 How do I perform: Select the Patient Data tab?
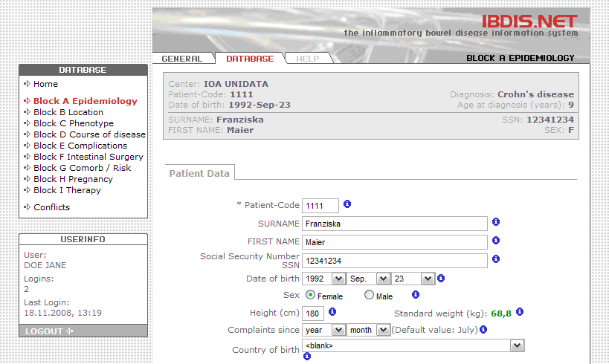coord(199,173)
